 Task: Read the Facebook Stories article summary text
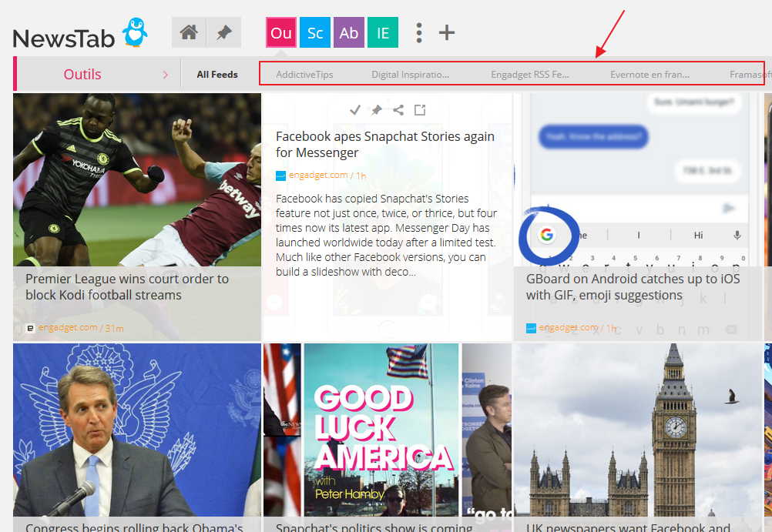coord(386,236)
